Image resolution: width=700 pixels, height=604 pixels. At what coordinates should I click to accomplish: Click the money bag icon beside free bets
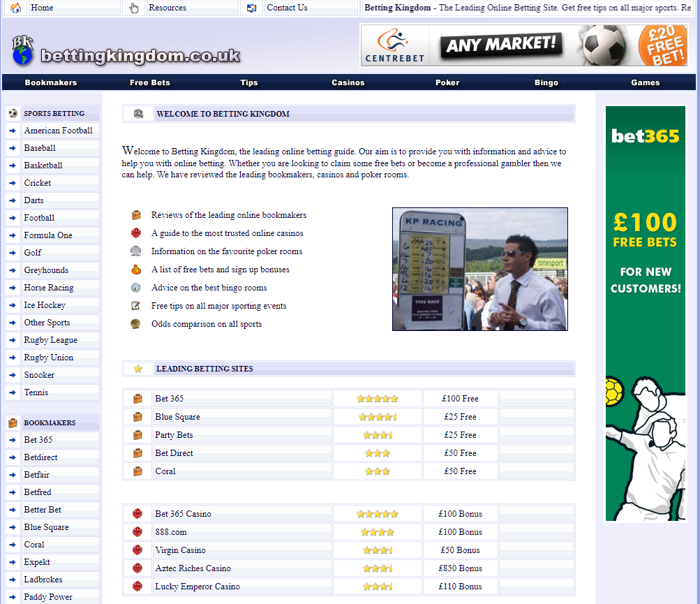coord(136,270)
